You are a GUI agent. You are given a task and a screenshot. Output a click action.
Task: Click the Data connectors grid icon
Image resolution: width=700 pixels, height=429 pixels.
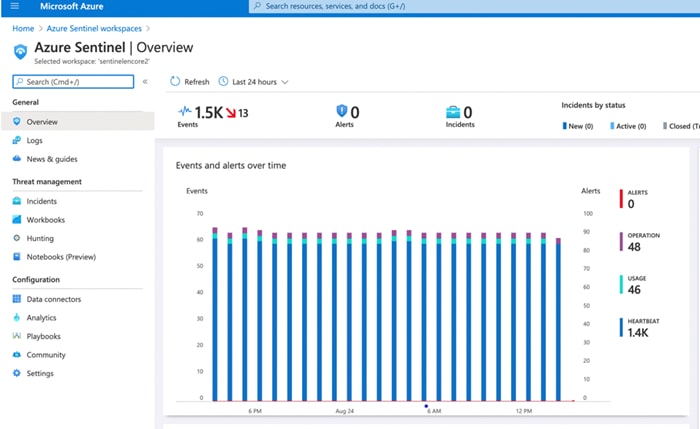point(17,299)
